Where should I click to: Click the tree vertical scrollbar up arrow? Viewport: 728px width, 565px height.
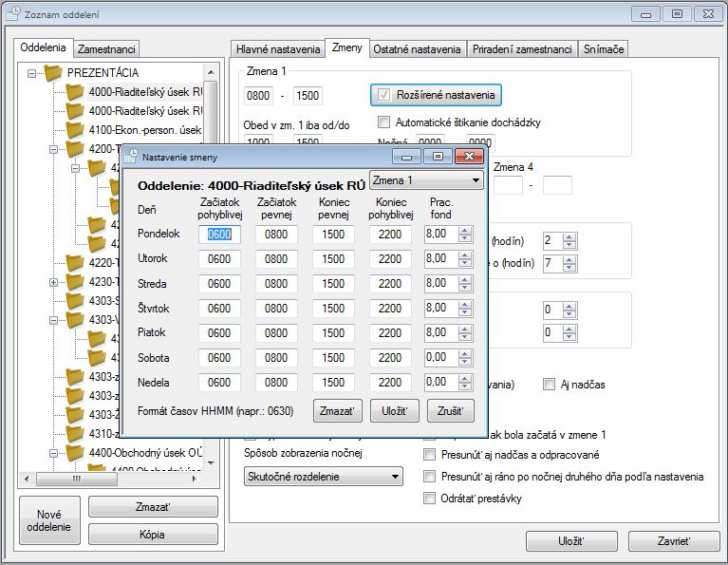point(211,72)
